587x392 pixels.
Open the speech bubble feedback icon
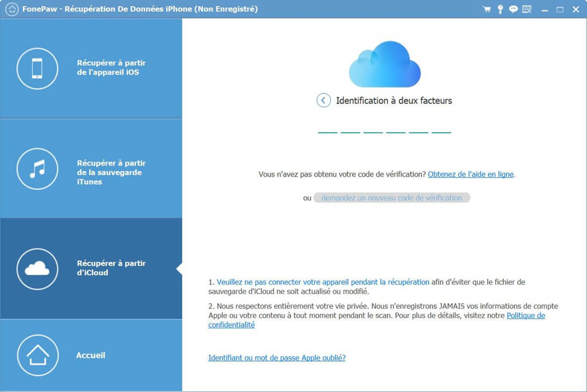coord(513,9)
